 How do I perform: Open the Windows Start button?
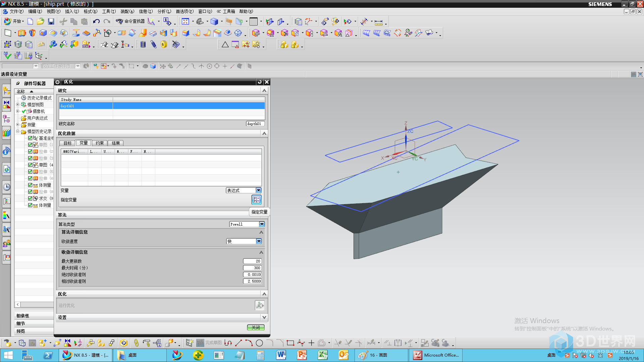(x=8, y=355)
